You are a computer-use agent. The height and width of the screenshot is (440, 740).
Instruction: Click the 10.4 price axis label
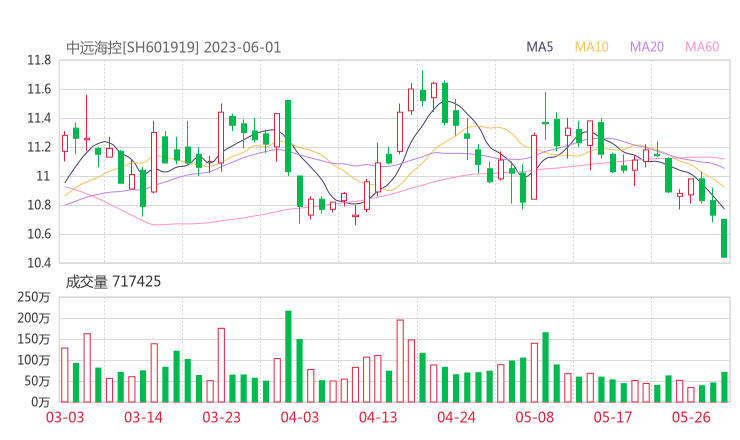[x=39, y=263]
